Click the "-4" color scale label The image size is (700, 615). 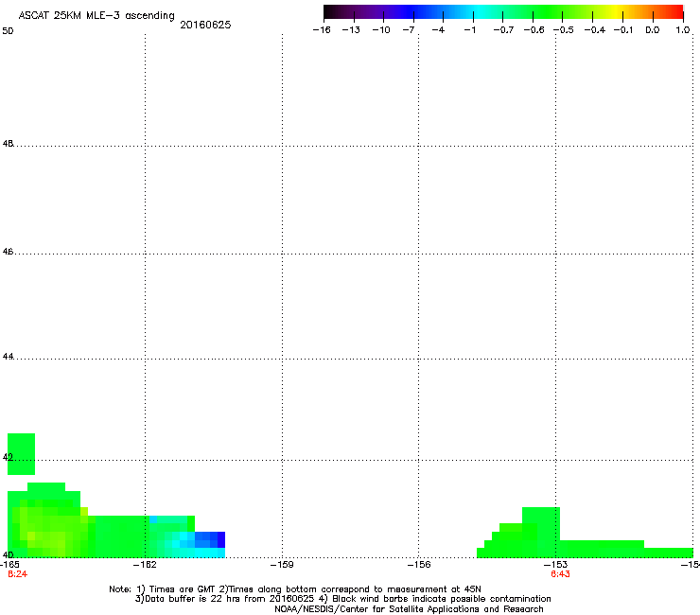(438, 30)
